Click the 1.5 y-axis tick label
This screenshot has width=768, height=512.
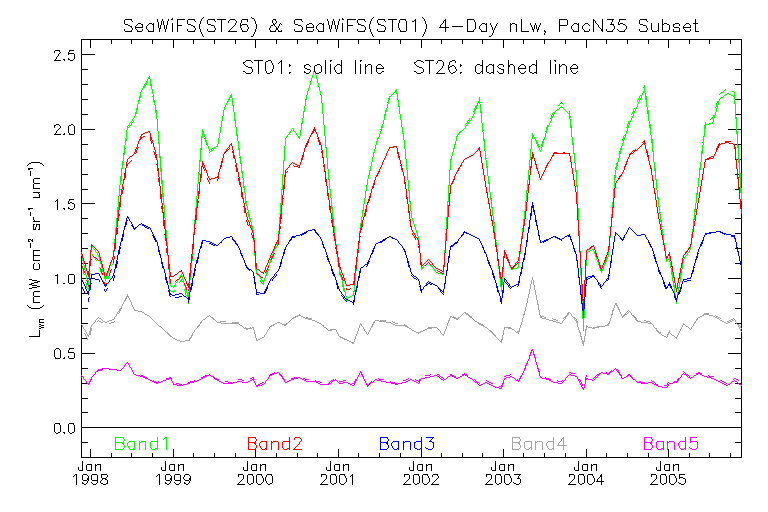click(65, 204)
